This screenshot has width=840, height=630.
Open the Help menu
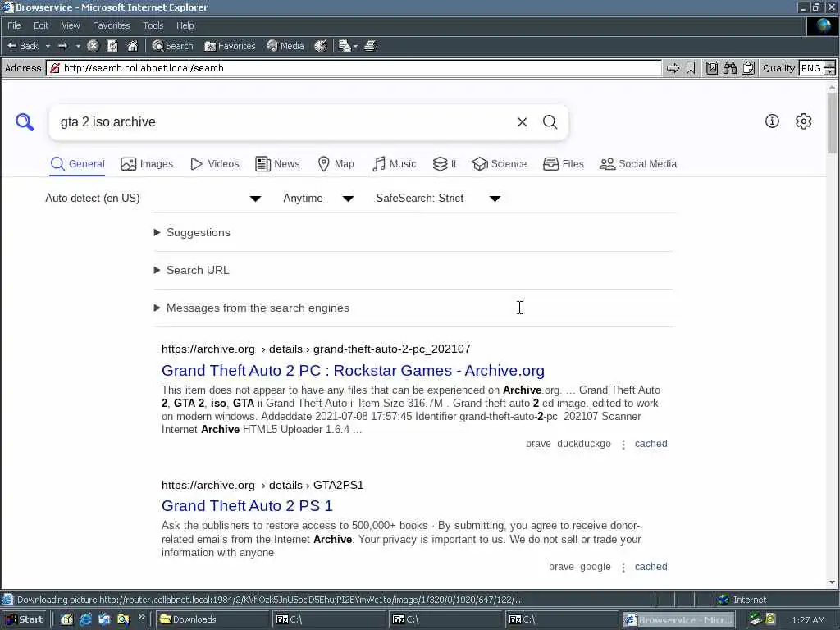pyautogui.click(x=185, y=25)
